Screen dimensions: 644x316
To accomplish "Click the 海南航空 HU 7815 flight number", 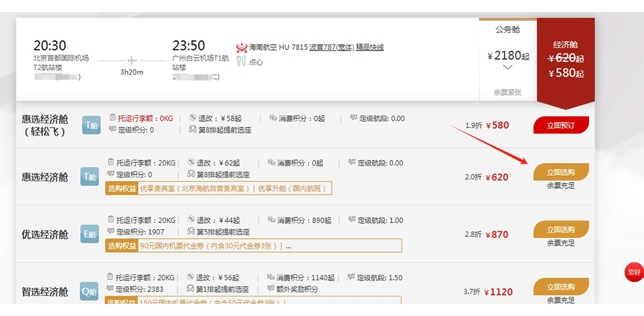I will coord(278,47).
